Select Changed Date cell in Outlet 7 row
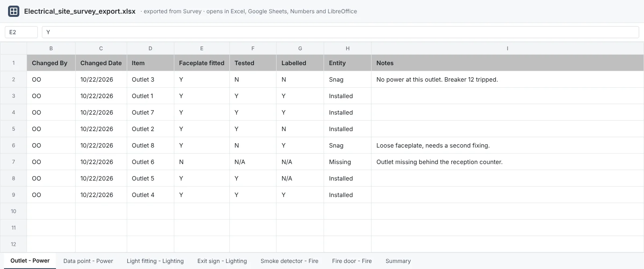The width and height of the screenshot is (644, 269). (101, 112)
